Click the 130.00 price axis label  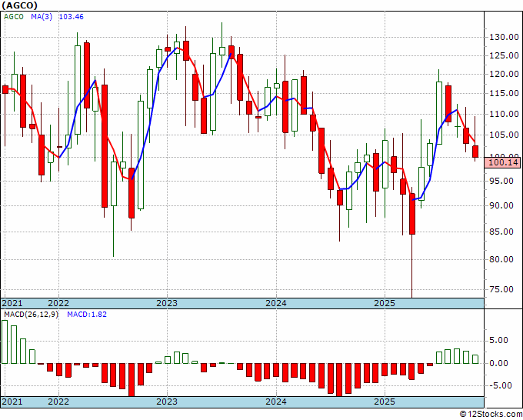[x=504, y=37]
